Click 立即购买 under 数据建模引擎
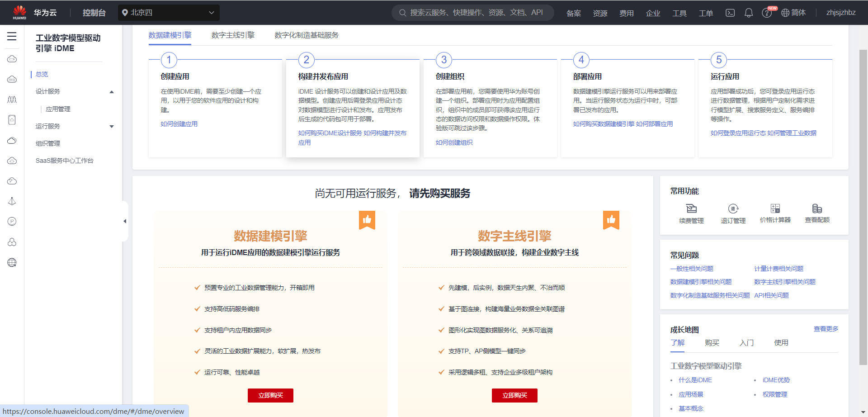The width and height of the screenshot is (868, 417). tap(270, 395)
